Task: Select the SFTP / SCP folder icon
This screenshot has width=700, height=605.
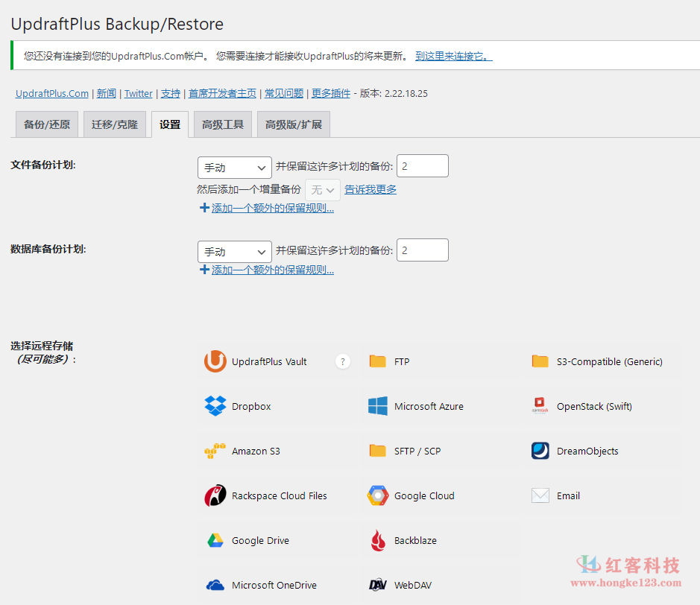Action: (x=378, y=451)
